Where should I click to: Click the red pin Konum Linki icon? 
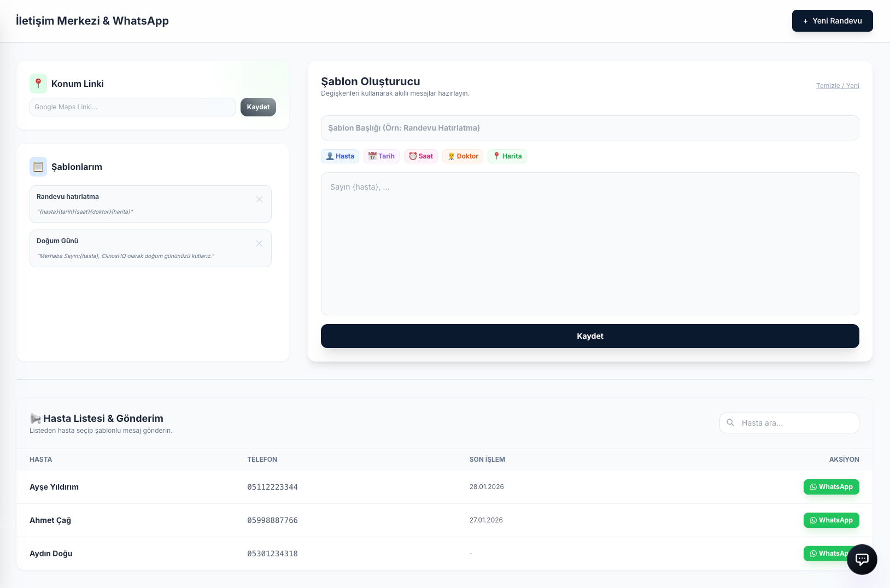click(x=38, y=84)
